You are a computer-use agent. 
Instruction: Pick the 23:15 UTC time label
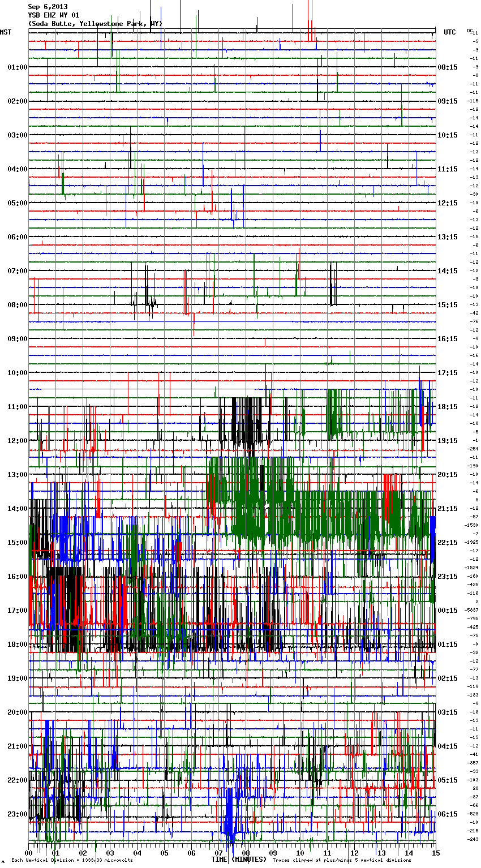(448, 577)
